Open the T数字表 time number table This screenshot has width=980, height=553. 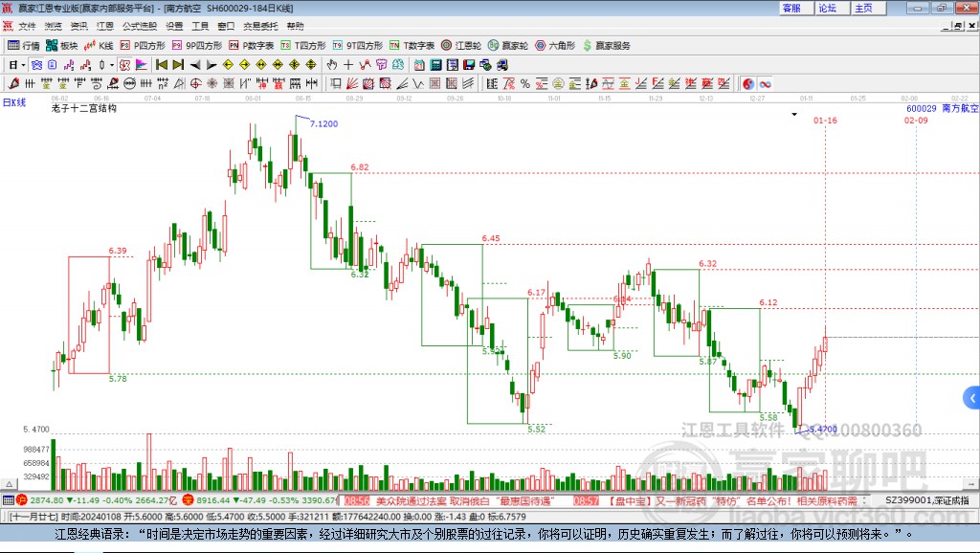point(412,46)
